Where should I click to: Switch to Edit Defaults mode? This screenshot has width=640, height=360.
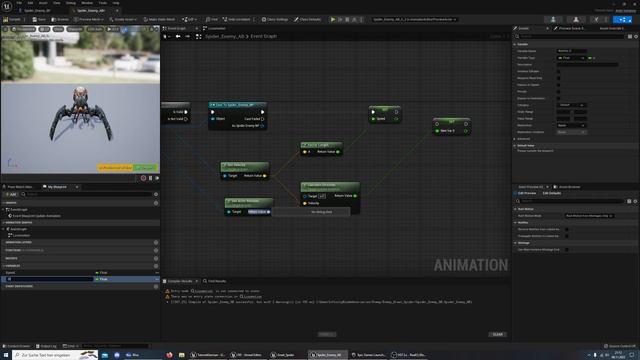pyautogui.click(x=552, y=193)
